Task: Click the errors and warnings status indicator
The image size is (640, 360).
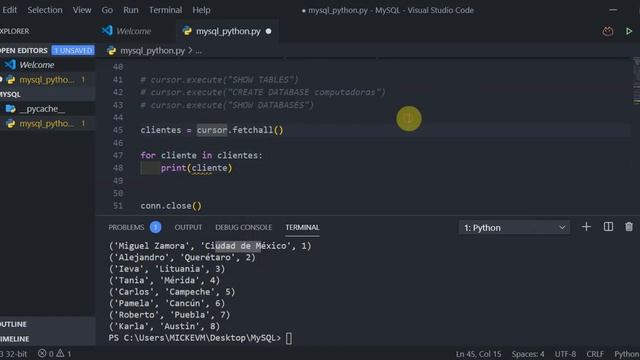Action: 54,353
